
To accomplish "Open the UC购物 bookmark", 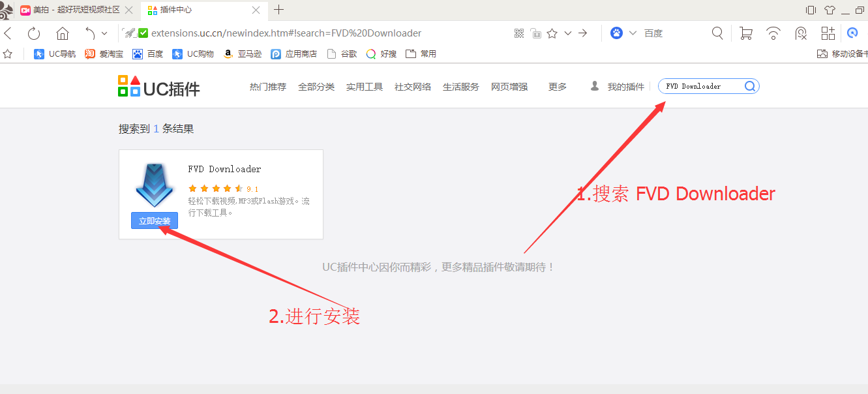I will point(193,54).
